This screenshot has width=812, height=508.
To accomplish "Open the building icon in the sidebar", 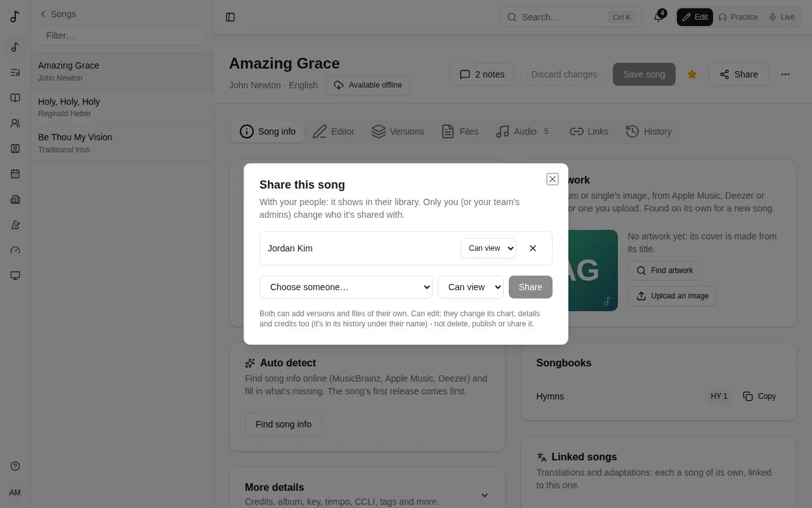I will (15, 199).
